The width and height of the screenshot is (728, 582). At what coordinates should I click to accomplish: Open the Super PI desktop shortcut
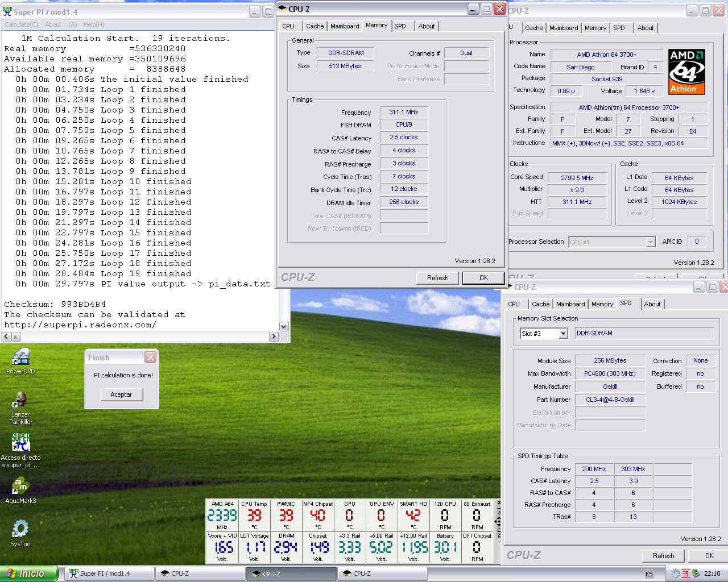click(20, 443)
